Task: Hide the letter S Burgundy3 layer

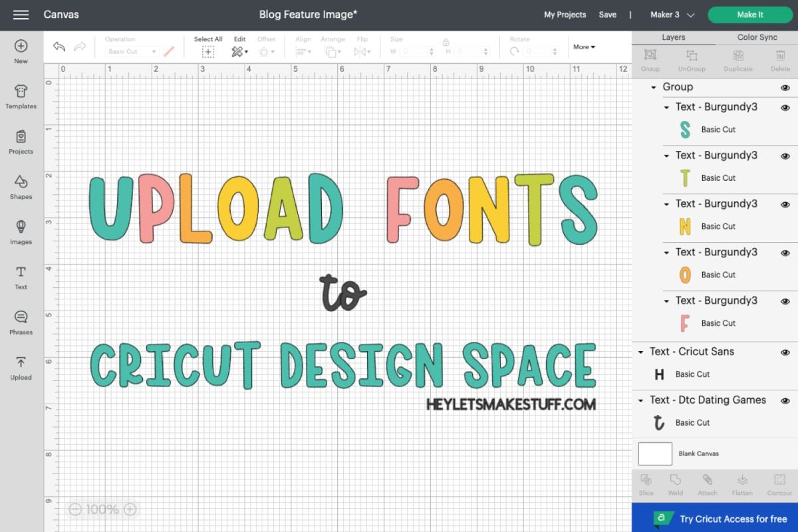Action: click(785, 107)
